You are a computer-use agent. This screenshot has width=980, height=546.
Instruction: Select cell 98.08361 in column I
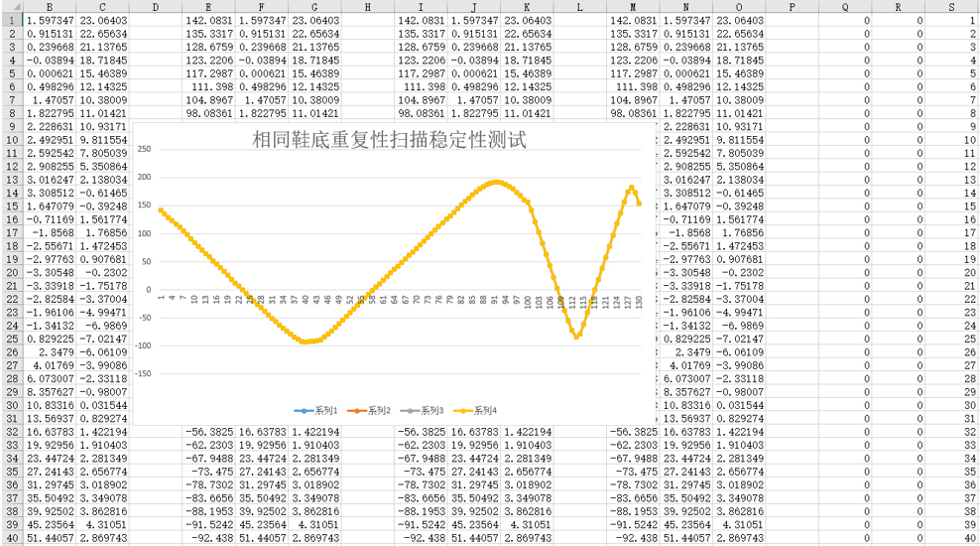click(421, 114)
